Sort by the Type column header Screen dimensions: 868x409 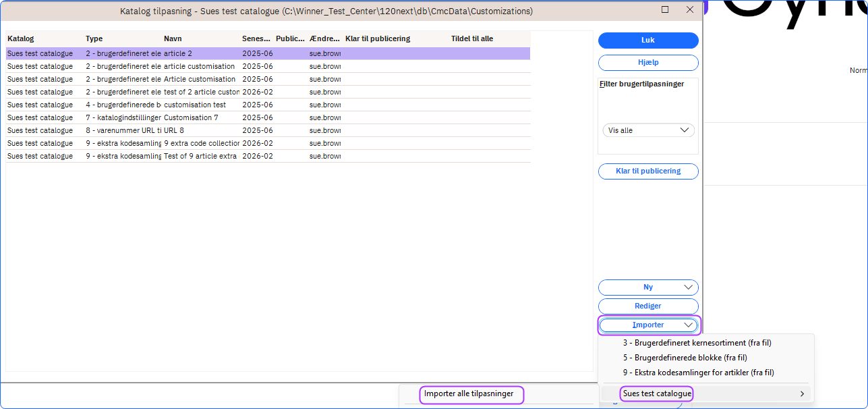pyautogui.click(x=94, y=39)
